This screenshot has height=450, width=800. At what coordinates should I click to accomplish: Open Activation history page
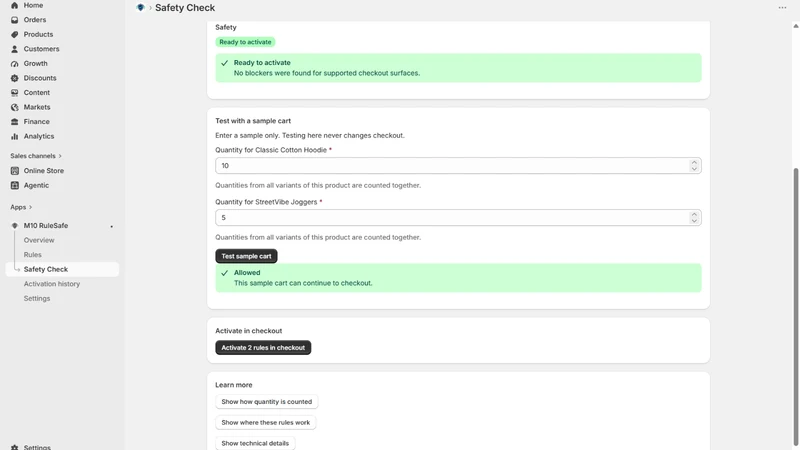(x=52, y=284)
